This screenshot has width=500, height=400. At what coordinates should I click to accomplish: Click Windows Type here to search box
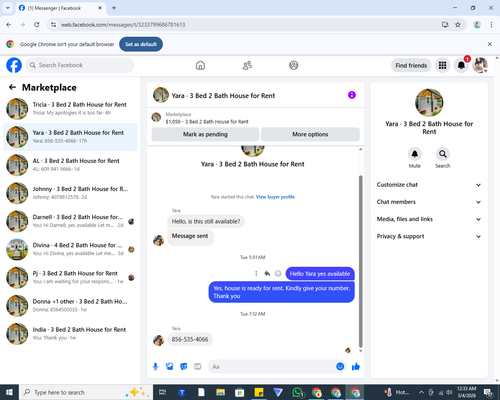(86, 392)
